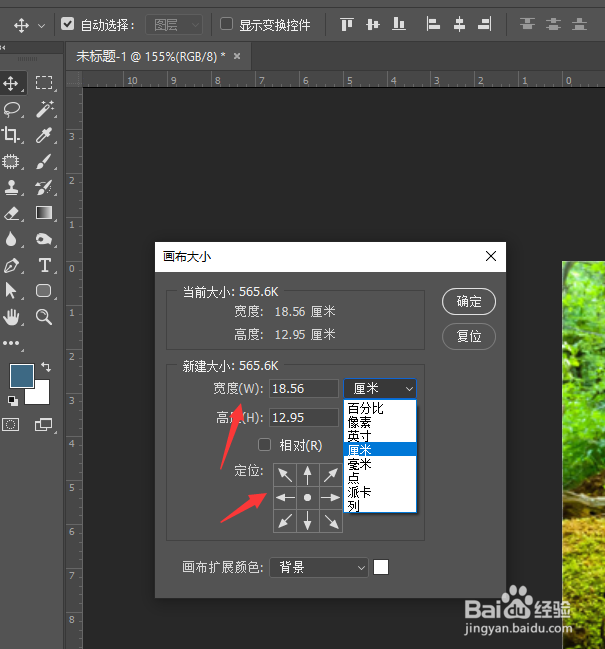Set anchor to center dot
This screenshot has width=605, height=649.
click(307, 498)
